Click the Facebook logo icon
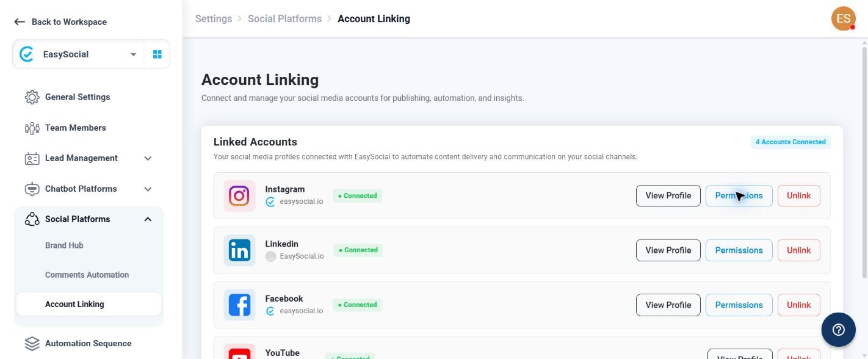 point(239,305)
